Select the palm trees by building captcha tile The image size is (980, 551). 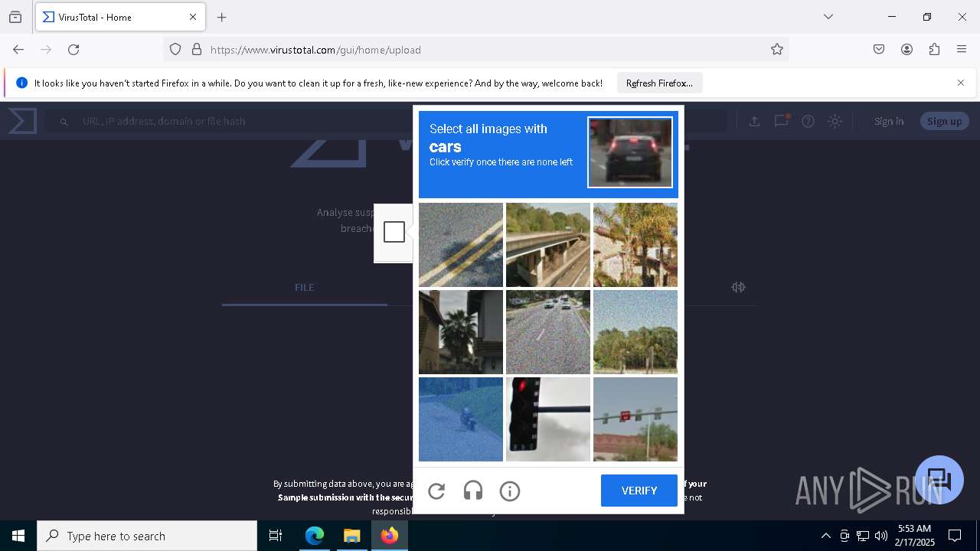pos(635,245)
